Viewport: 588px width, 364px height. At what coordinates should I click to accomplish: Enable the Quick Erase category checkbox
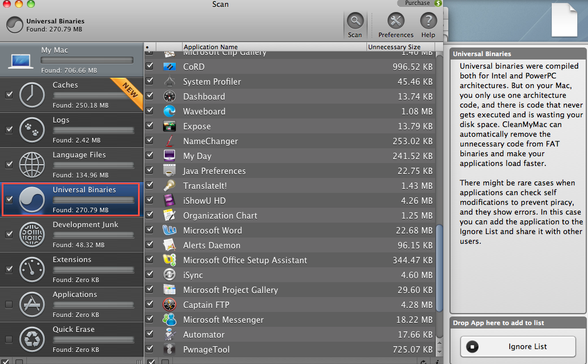(x=9, y=339)
